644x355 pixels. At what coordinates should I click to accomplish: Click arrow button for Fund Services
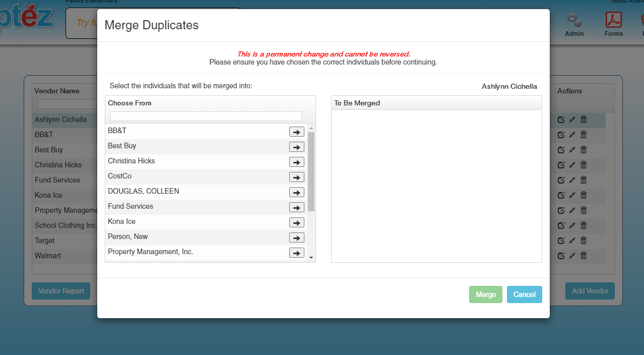point(296,207)
